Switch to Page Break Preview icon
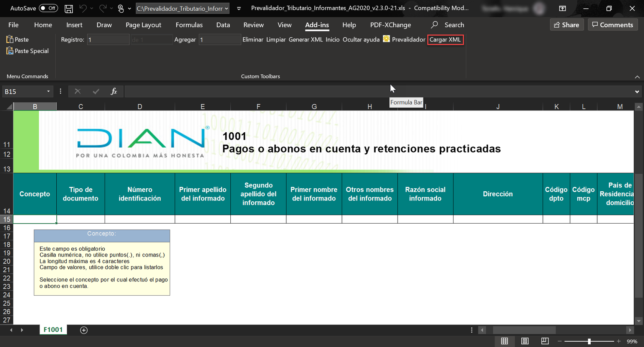The image size is (644, 347). (x=545, y=341)
